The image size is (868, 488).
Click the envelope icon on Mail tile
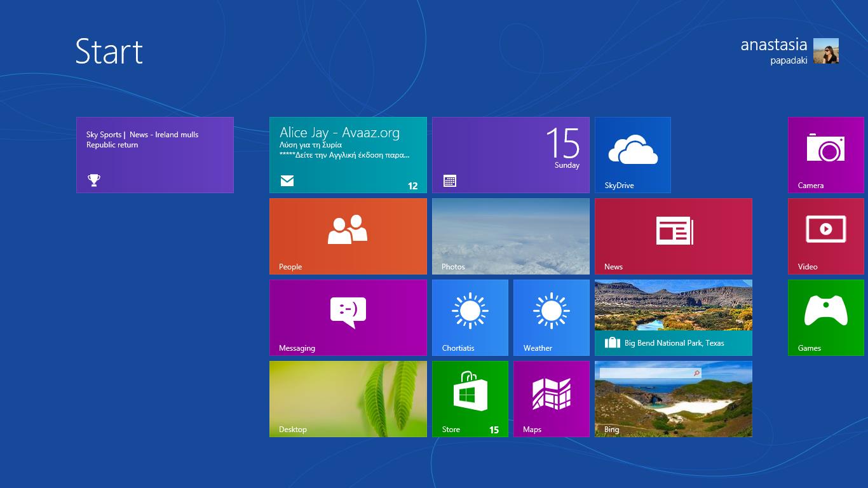click(x=287, y=181)
